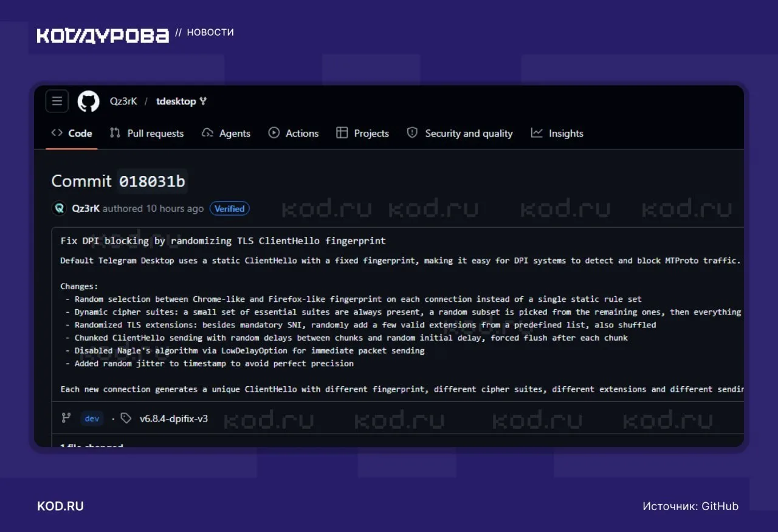
Task: Open the Agents tab
Action: (x=226, y=133)
